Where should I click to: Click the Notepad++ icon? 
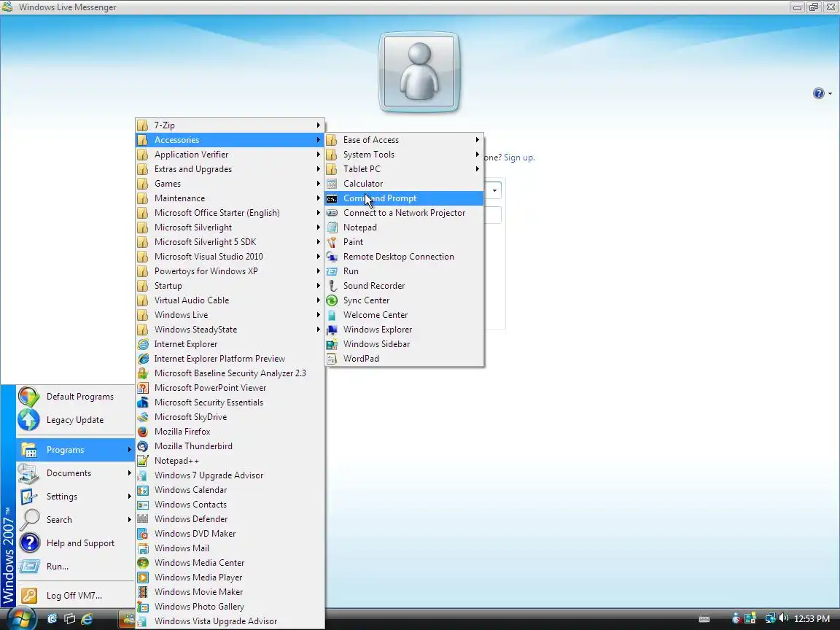pos(143,461)
